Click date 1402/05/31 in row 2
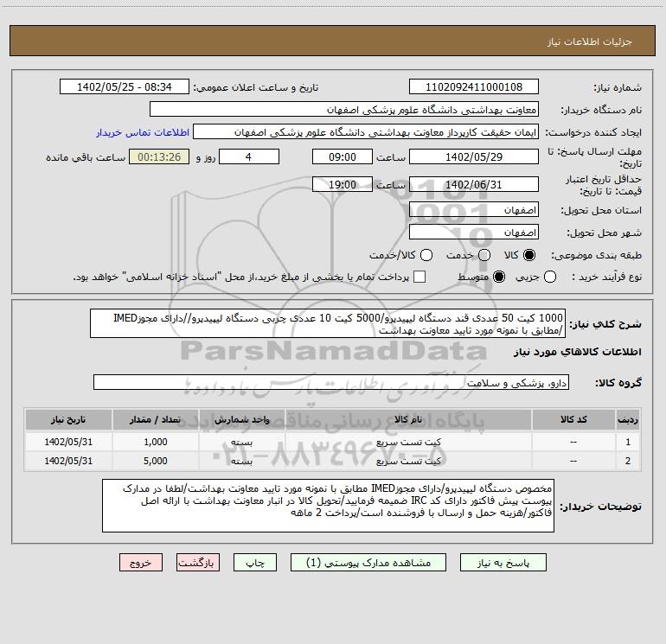 point(68,461)
